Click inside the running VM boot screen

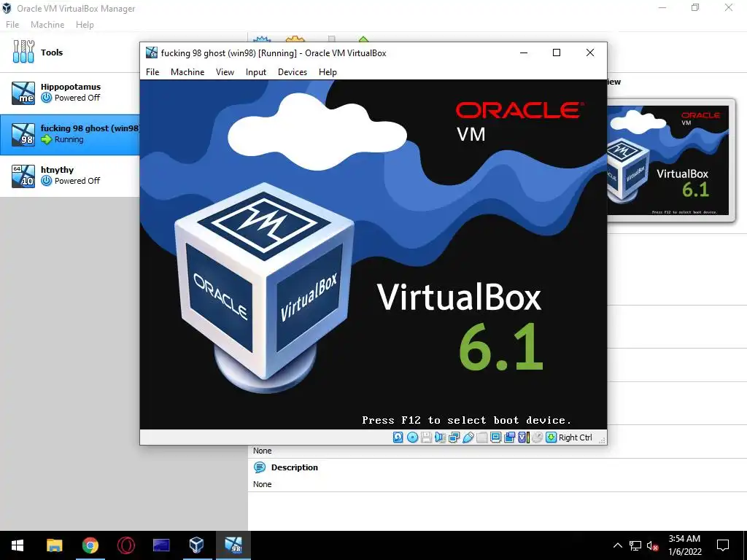pos(373,254)
